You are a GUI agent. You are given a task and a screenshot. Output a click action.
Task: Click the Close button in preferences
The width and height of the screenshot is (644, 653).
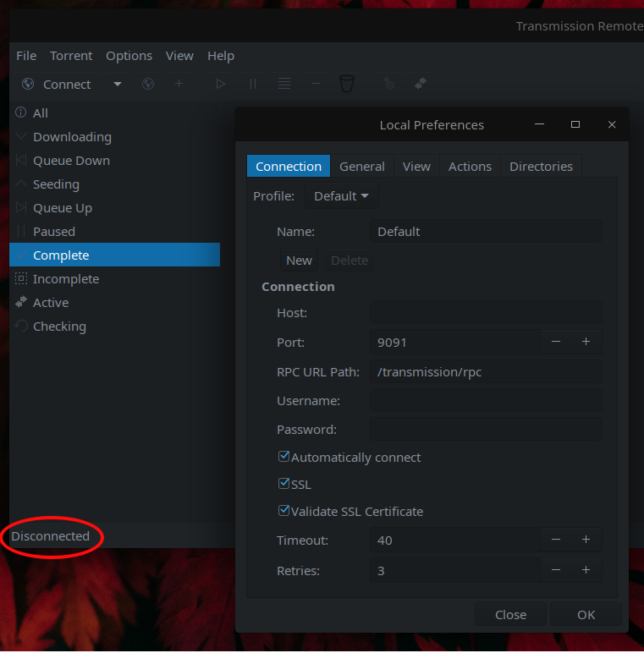pos(510,614)
